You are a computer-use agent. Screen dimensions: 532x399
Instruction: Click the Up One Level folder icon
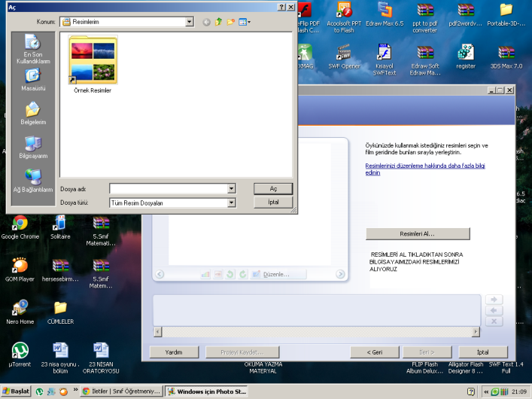tap(219, 23)
